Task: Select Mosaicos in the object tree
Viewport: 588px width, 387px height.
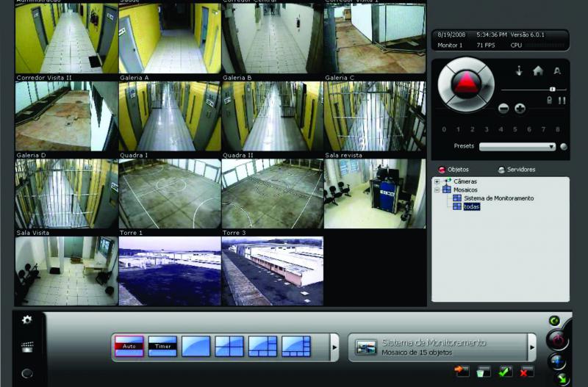Action: tap(465, 190)
